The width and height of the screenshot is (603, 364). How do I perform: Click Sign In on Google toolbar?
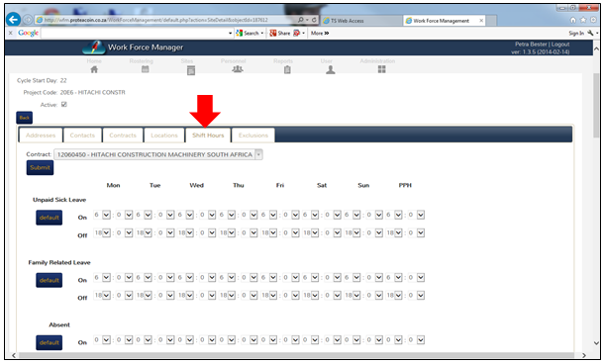click(576, 33)
